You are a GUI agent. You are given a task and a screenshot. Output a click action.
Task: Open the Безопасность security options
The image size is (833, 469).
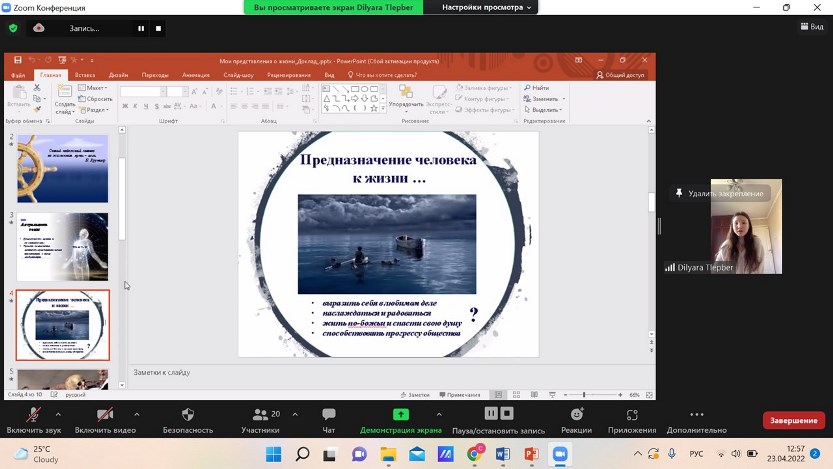(x=188, y=420)
